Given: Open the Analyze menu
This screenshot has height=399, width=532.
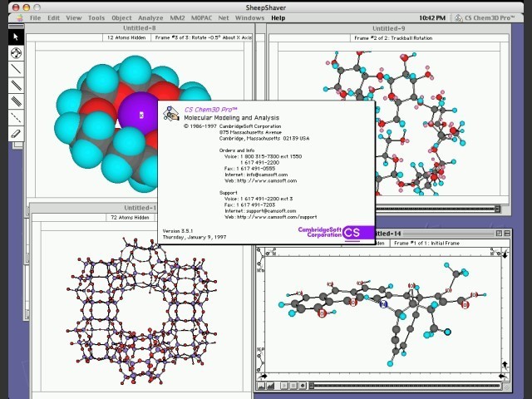Looking at the screenshot, I should tap(150, 18).
